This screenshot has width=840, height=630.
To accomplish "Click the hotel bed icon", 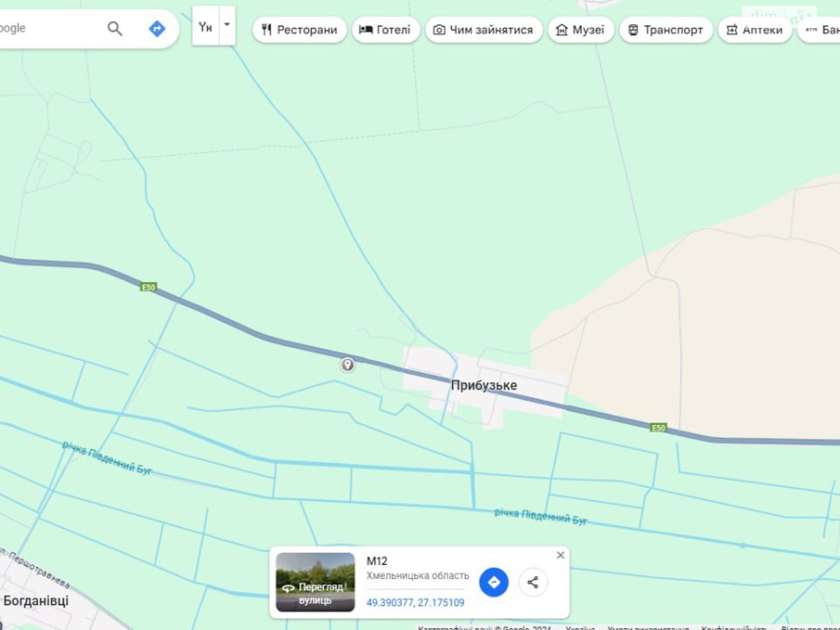I will click(x=366, y=30).
